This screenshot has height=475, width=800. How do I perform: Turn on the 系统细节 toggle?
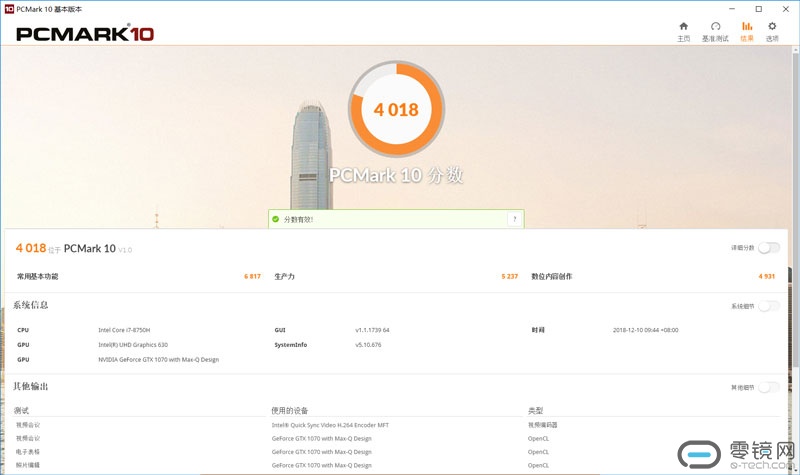pos(768,306)
